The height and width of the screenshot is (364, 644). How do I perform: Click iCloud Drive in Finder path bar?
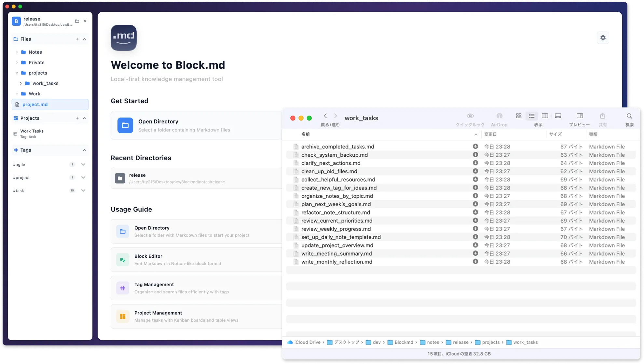click(304, 342)
